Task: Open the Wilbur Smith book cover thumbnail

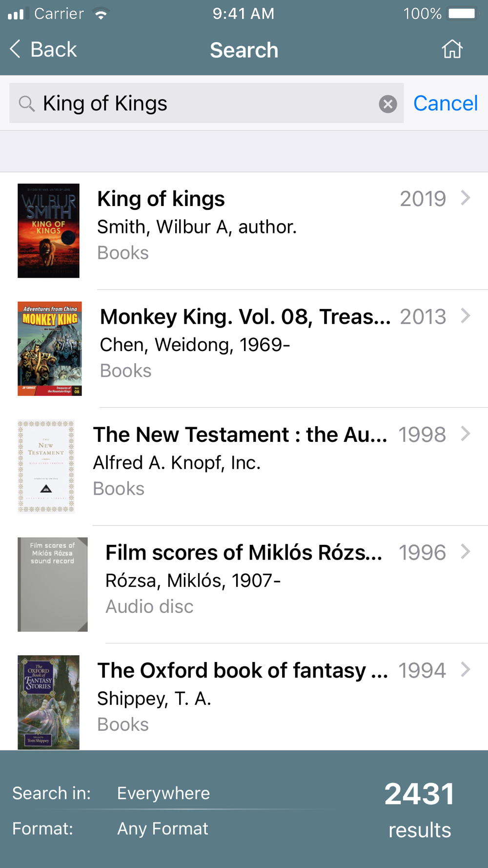Action: (48, 230)
